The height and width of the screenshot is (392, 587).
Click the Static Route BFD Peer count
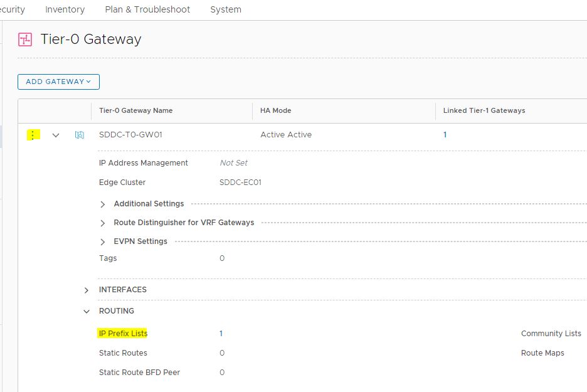(222, 373)
